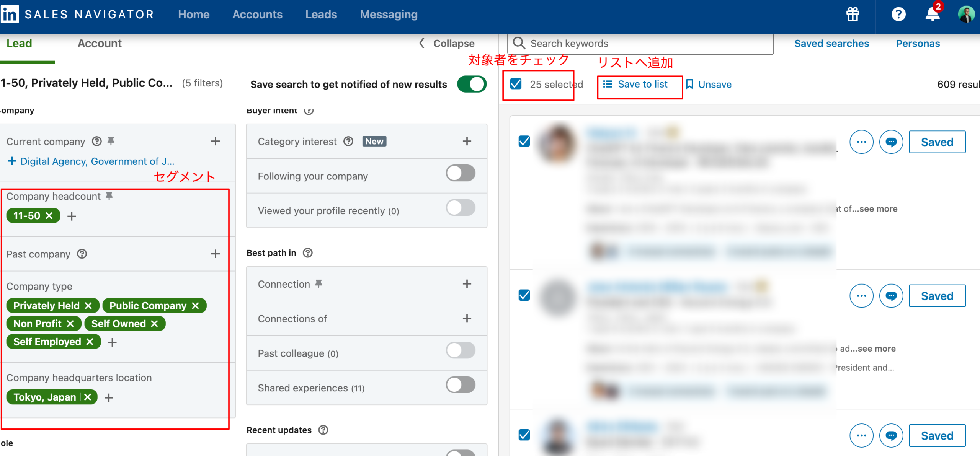Click Best path in help icon
This screenshot has height=456, width=980.
(x=307, y=253)
